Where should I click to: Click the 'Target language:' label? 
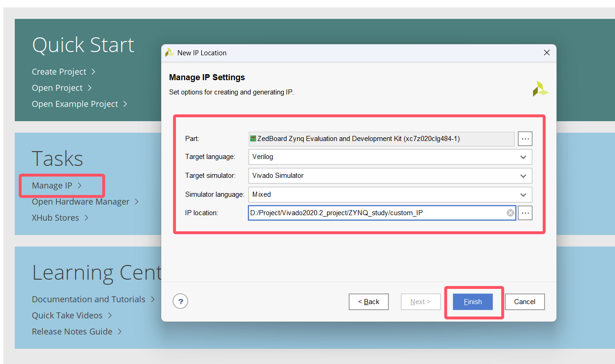tap(210, 157)
